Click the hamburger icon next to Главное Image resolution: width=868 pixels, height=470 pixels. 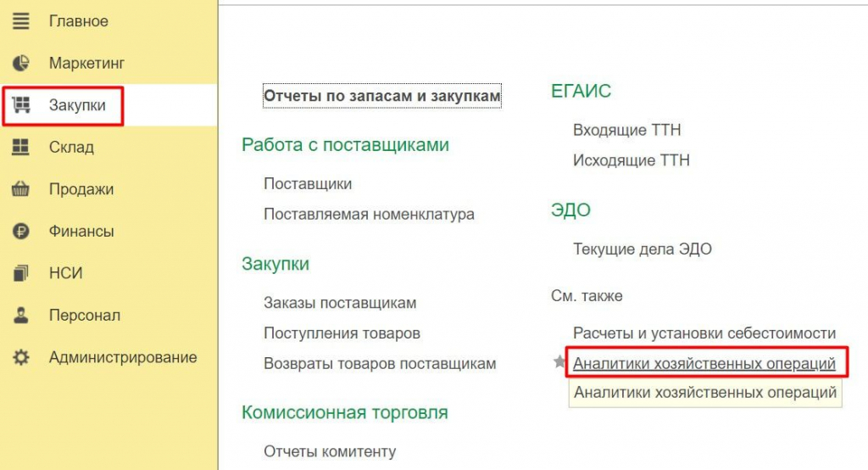coord(21,21)
